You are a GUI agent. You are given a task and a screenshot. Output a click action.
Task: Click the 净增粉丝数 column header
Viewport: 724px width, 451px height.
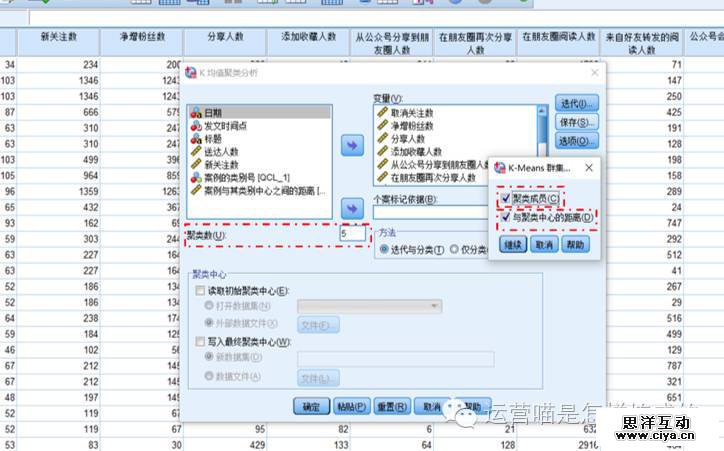(142, 42)
